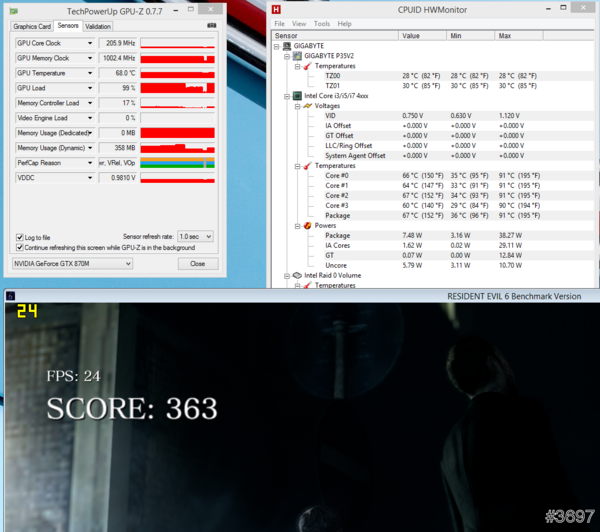
Task: Open the Memory Usage (Dynamic) dropdown
Action: (90, 148)
